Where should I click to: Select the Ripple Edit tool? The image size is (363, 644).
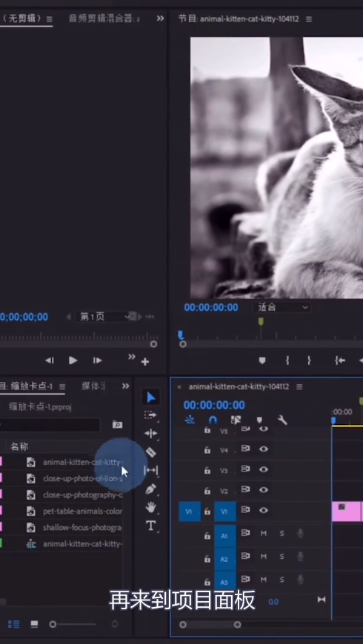[150, 433]
